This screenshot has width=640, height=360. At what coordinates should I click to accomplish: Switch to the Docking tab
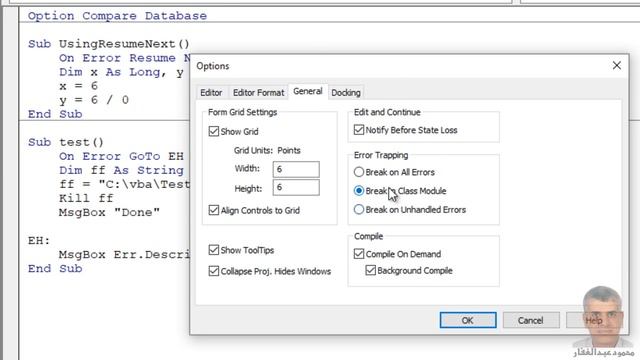pyautogui.click(x=346, y=93)
